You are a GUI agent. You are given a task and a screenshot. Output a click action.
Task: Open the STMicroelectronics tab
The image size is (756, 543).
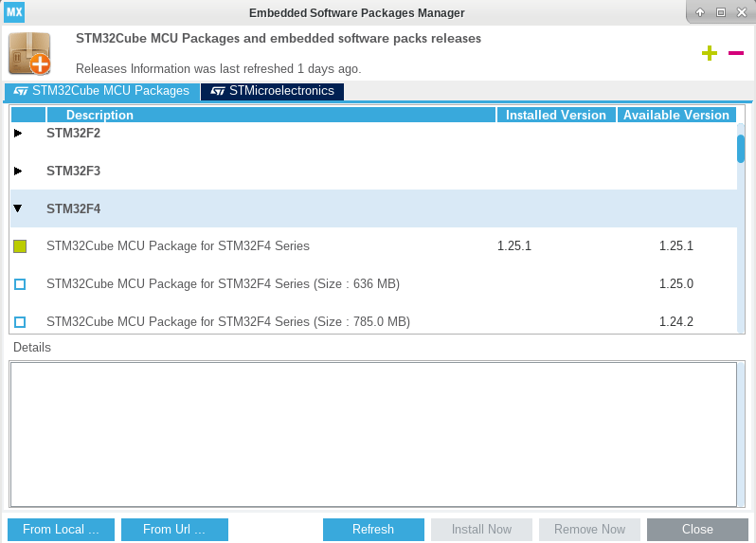pos(272,91)
